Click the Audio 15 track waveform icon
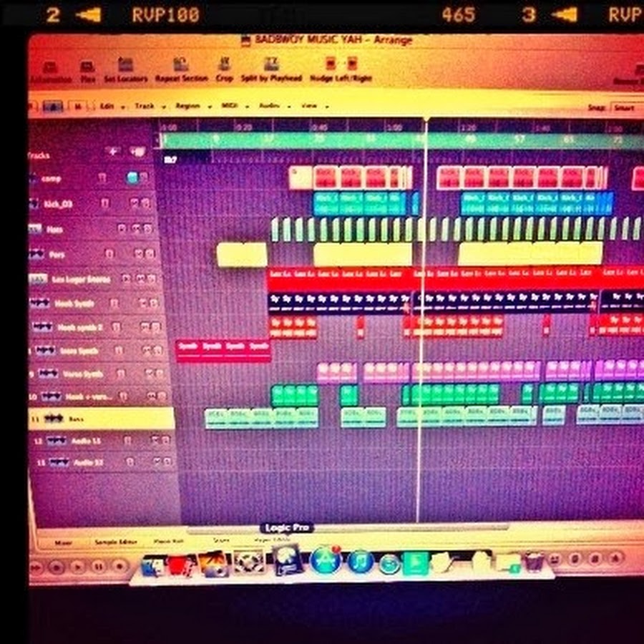This screenshot has width=644, height=644. 56,441
